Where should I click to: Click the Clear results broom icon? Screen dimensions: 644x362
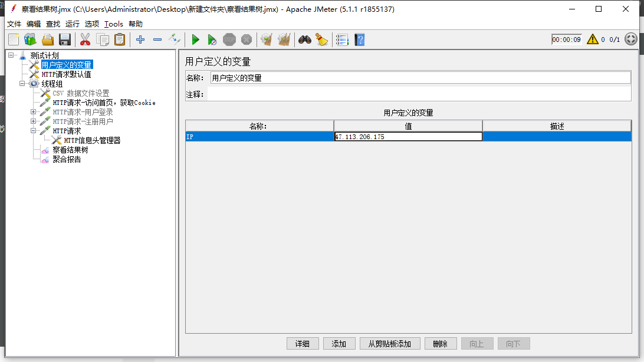click(267, 40)
